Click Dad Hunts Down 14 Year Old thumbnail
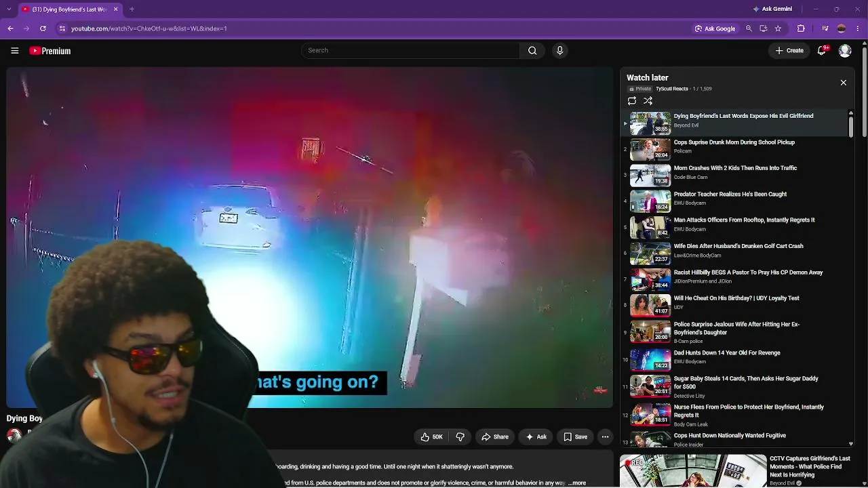This screenshot has width=868, height=488. click(650, 360)
